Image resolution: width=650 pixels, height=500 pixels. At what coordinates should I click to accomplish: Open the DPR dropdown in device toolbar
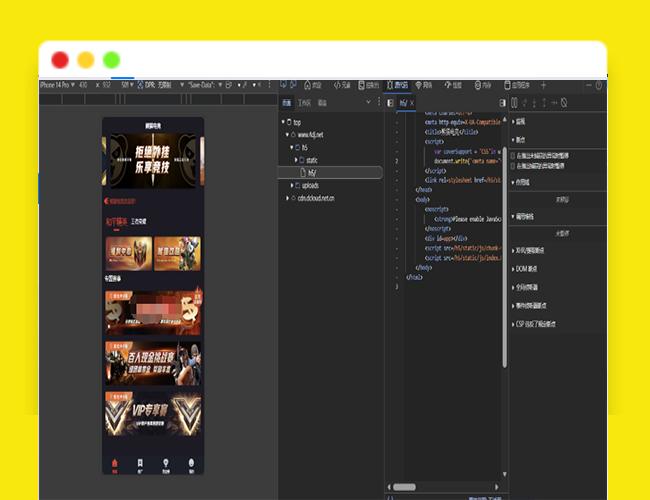tap(165, 85)
